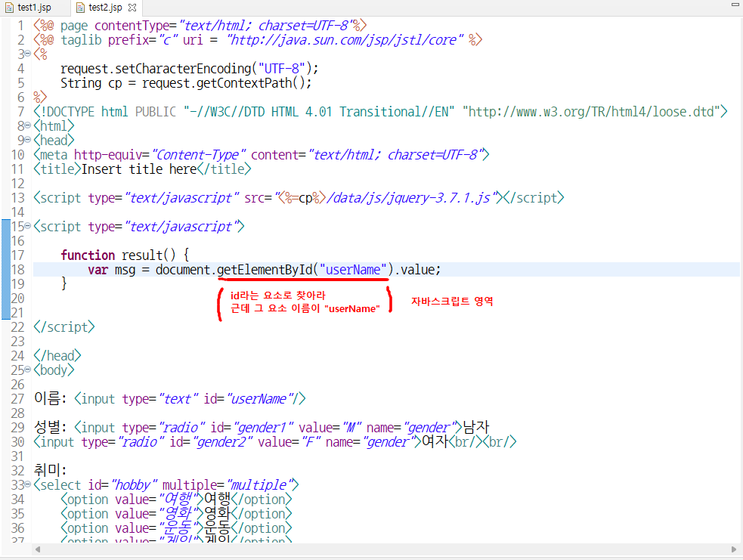Close the test2.jsp tab
Image resolution: width=743 pixels, height=560 pixels.
click(x=133, y=8)
